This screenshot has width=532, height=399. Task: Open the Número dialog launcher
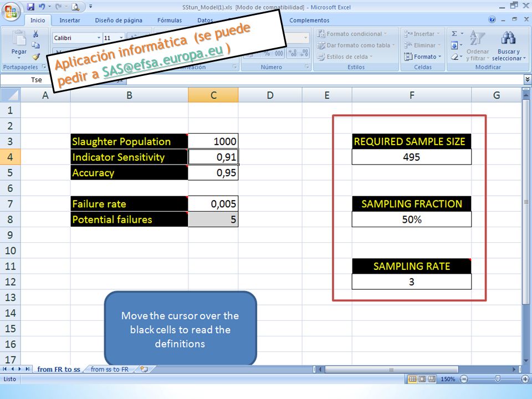click(x=306, y=67)
